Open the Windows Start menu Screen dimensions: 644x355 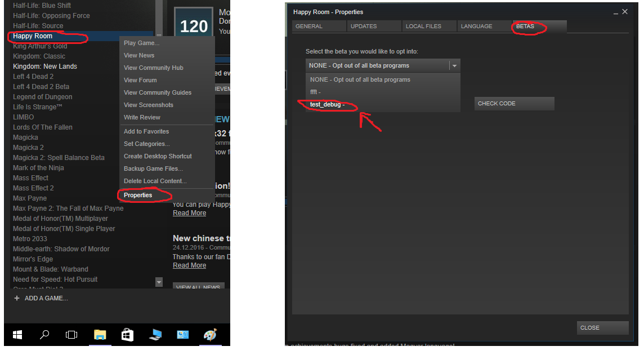[17, 335]
